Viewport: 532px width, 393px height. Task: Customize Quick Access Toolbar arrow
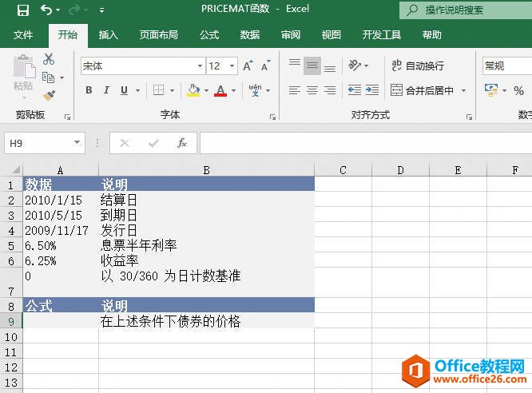tap(101, 10)
